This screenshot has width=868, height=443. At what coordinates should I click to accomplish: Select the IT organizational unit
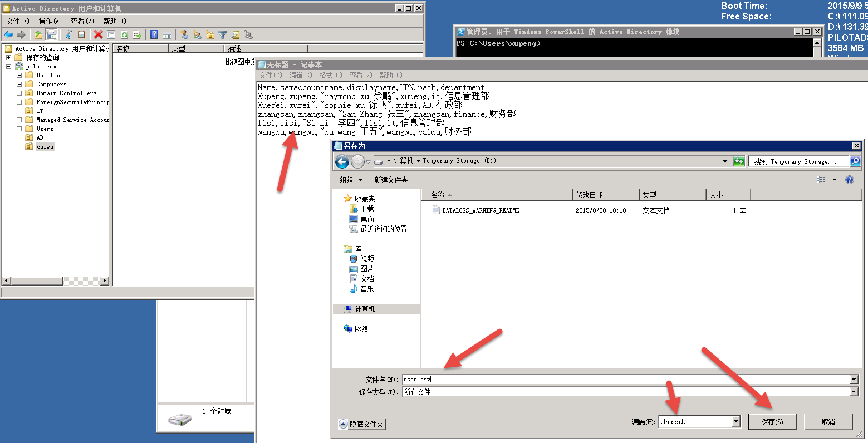(40, 111)
